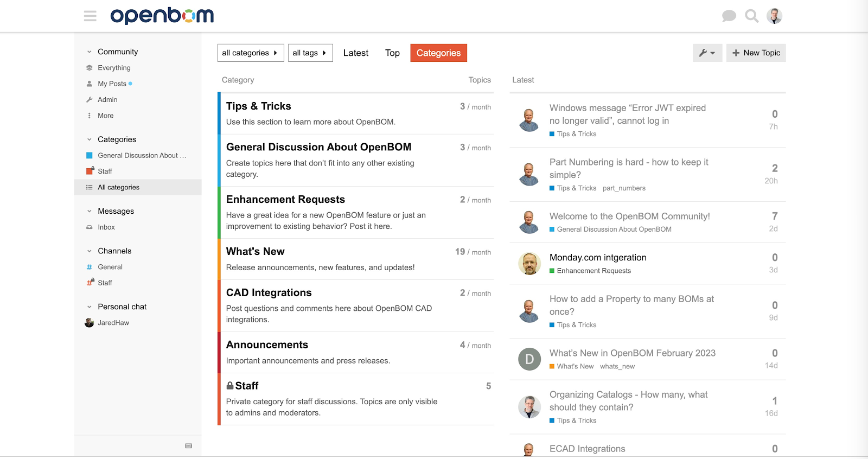This screenshot has height=459, width=868.
Task: Open the More dots icon in sidebar
Action: coord(90,116)
